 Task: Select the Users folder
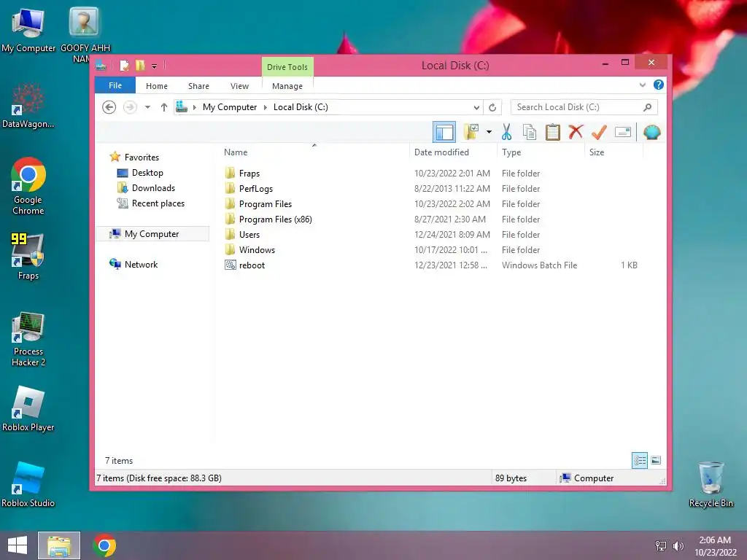[x=249, y=234]
